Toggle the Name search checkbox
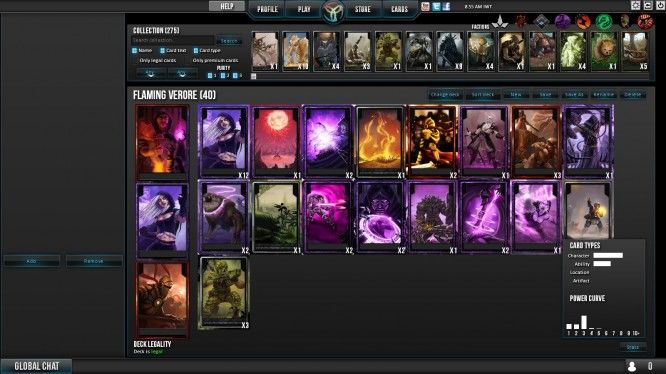Screen dimensions: 666x374 click(x=135, y=51)
